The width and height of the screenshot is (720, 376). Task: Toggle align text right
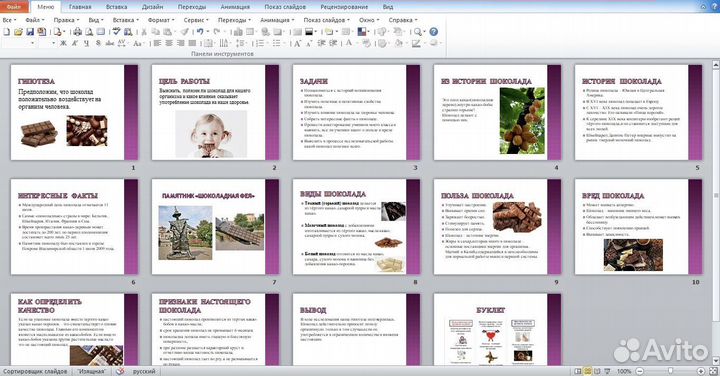pyautogui.click(x=180, y=43)
